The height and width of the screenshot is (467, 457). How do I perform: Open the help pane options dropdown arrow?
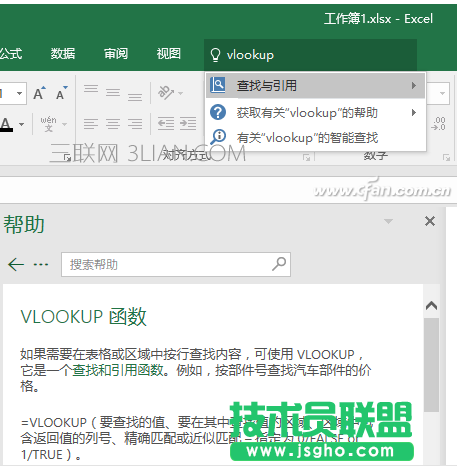pos(388,221)
